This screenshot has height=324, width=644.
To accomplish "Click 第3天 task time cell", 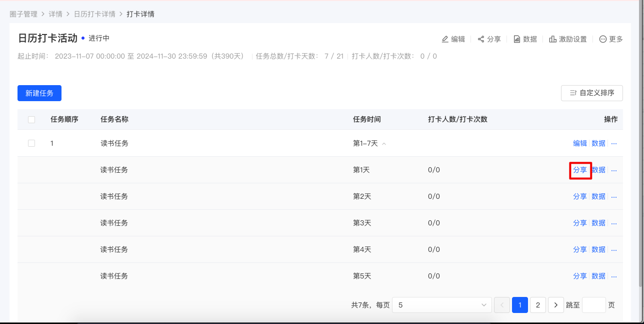I will 362,223.
